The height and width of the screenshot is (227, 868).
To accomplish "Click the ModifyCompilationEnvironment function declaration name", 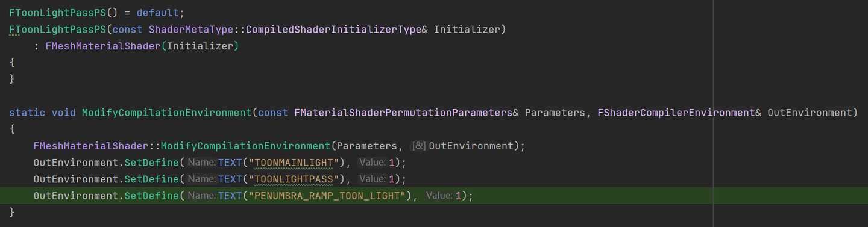I will 166,113.
